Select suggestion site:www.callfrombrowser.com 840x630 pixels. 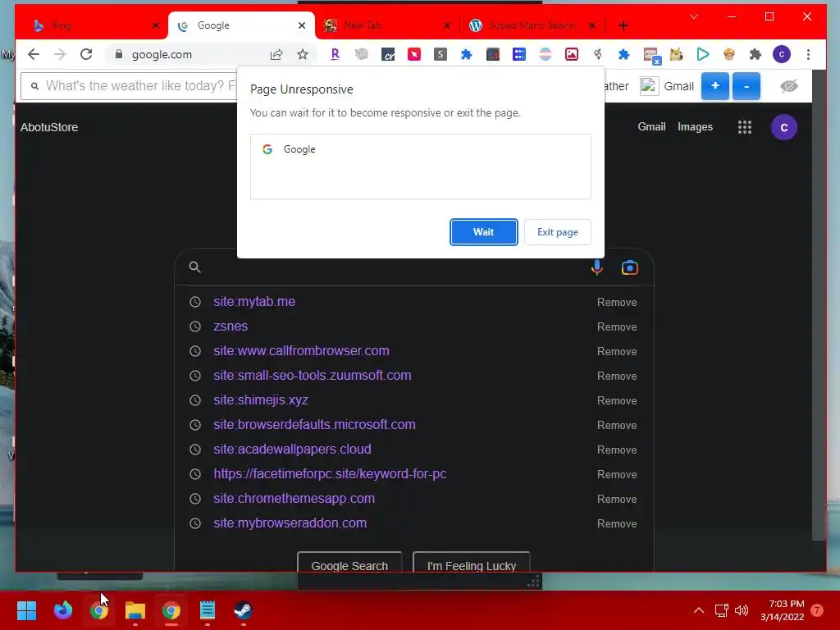302,351
